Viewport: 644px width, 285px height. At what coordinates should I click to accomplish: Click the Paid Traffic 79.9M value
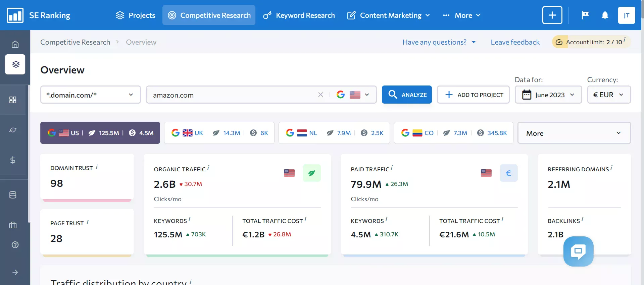pos(366,184)
